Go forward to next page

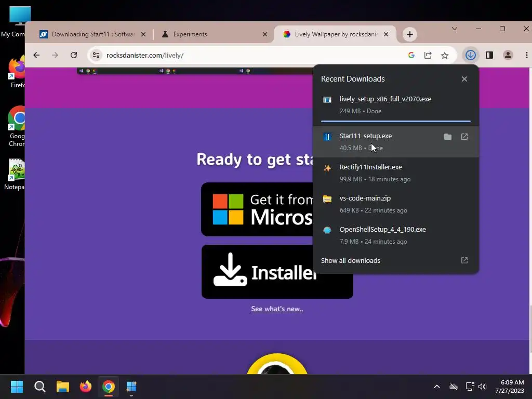pyautogui.click(x=55, y=55)
